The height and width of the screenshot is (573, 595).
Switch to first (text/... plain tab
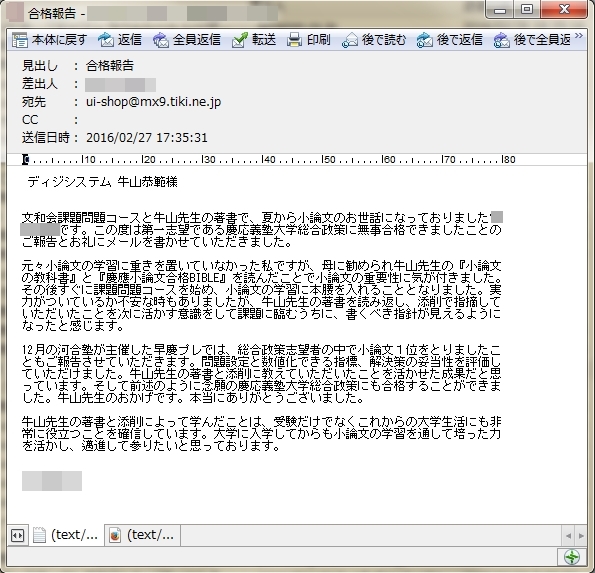[x=66, y=535]
